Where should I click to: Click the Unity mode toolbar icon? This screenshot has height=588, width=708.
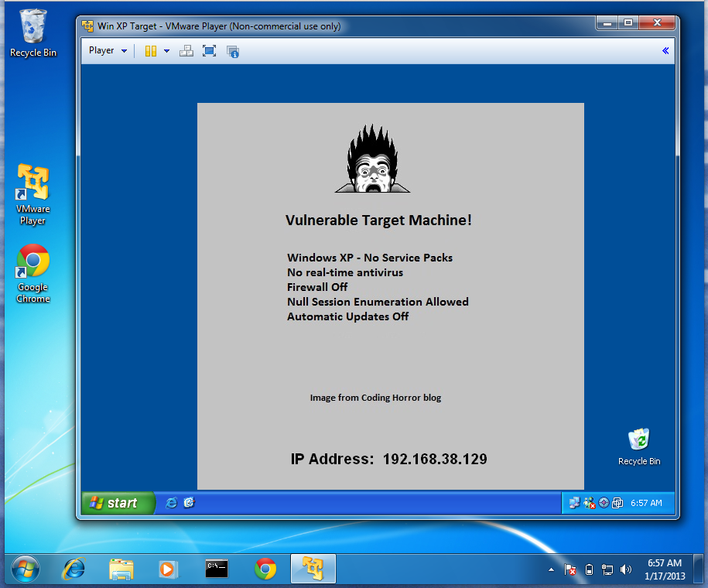[x=233, y=52]
